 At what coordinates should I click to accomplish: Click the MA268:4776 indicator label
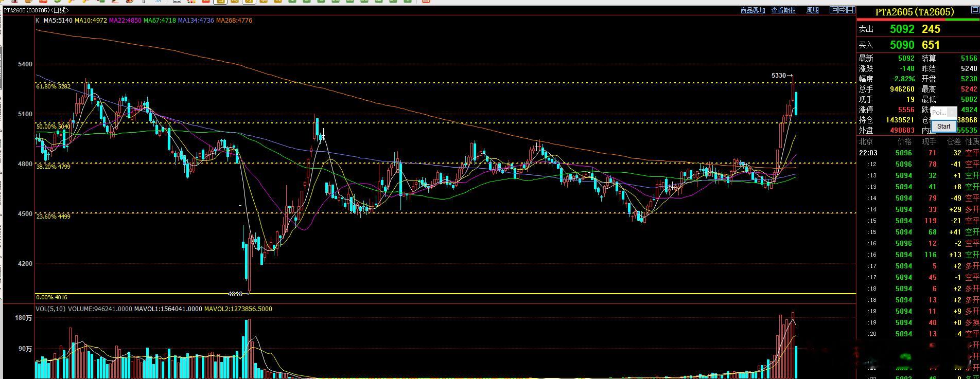click(x=234, y=21)
